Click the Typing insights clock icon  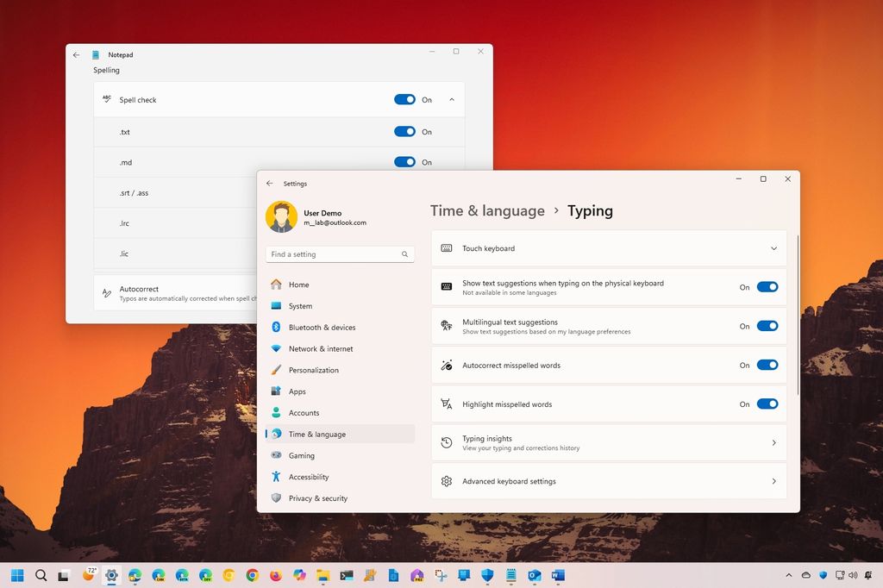pos(446,442)
